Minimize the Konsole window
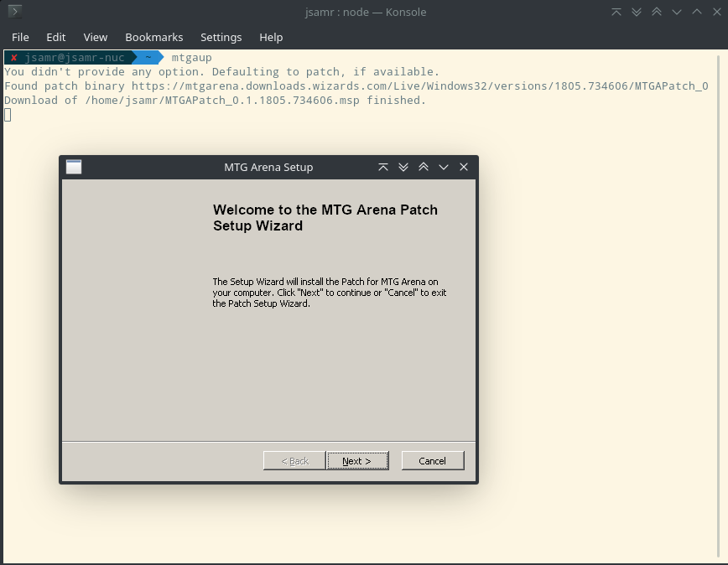The image size is (728, 565). click(677, 12)
